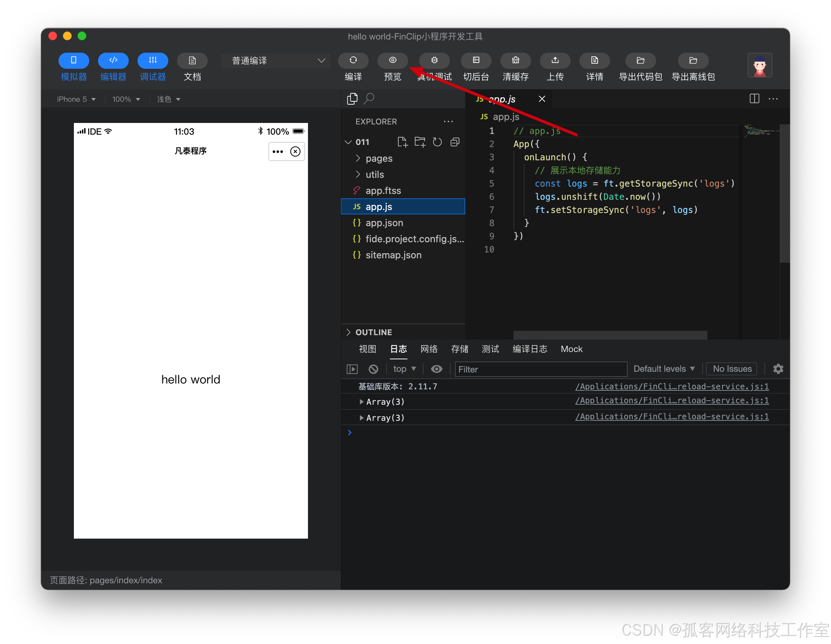Click the No Issues button

point(732,368)
